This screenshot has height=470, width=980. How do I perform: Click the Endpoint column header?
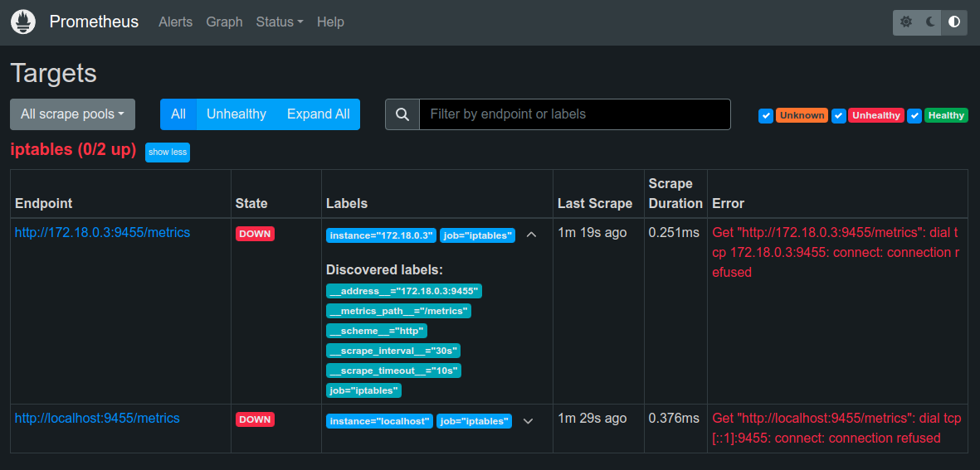tap(44, 203)
